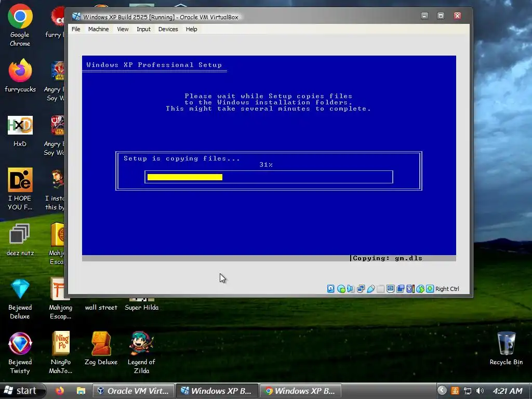Open the Input menu
This screenshot has height=399, width=532.
tap(143, 29)
